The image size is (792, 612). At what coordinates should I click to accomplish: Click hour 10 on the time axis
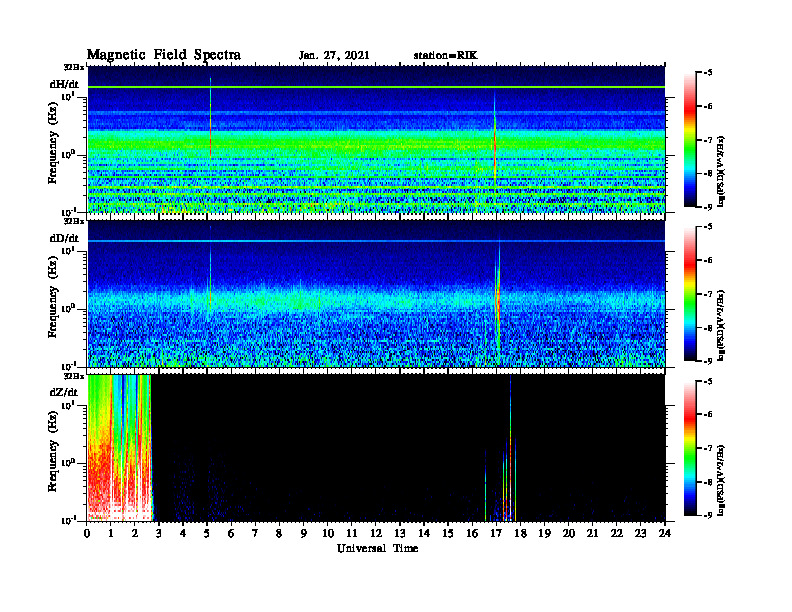coord(328,534)
